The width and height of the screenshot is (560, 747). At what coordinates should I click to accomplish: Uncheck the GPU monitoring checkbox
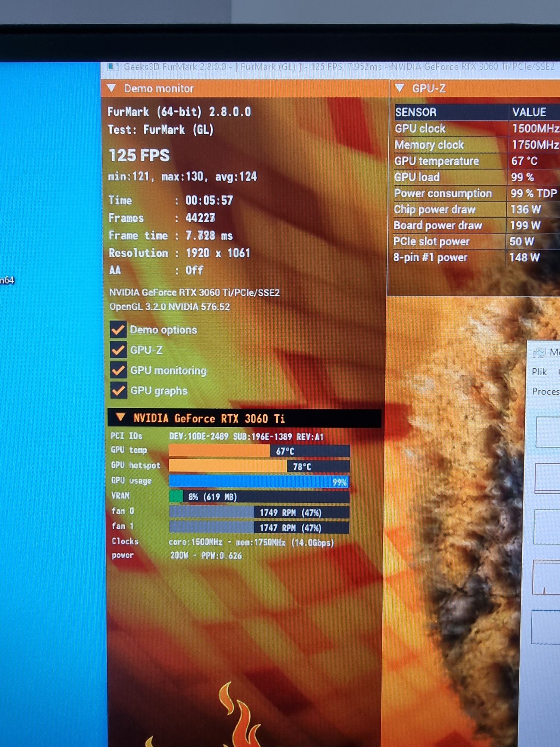[x=118, y=370]
